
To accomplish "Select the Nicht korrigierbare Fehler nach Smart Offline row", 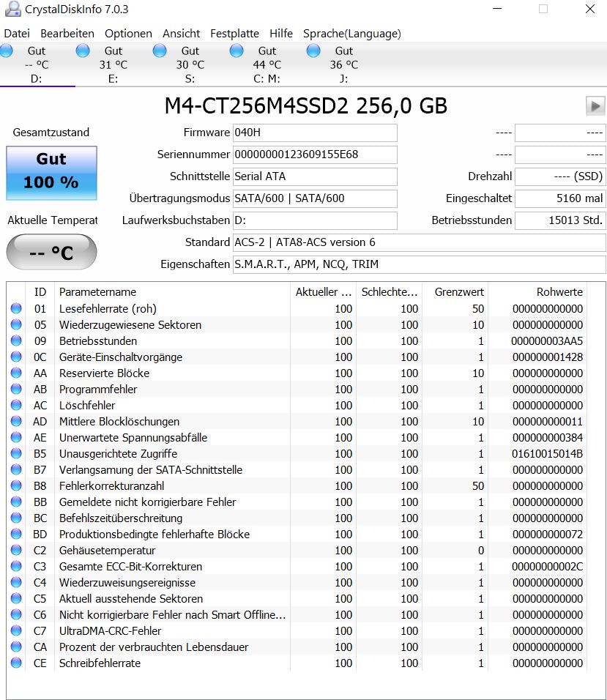I will 297,615.
